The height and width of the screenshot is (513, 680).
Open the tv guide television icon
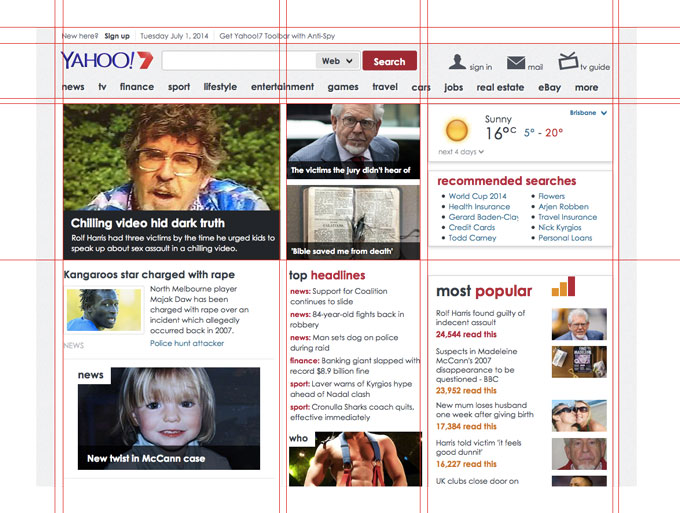[568, 61]
